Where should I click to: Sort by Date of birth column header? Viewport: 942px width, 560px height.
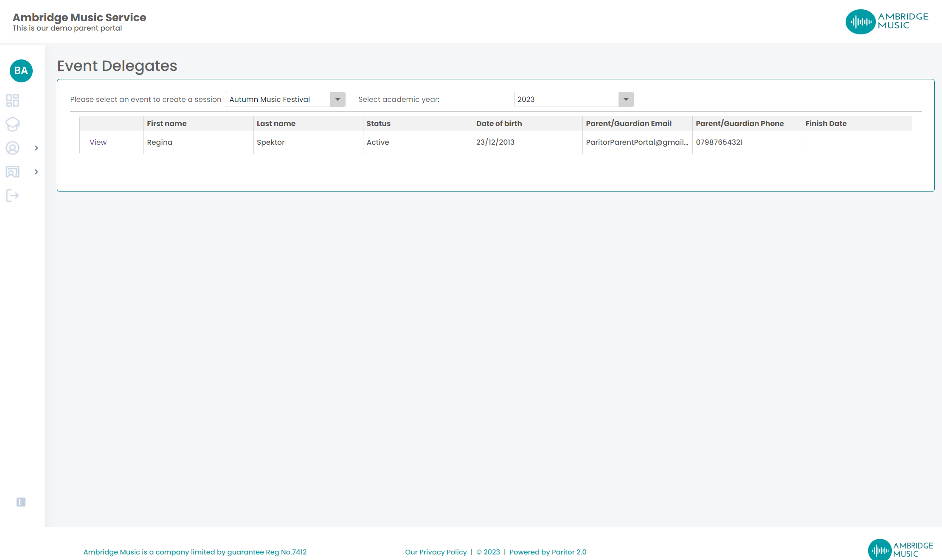[x=528, y=124]
